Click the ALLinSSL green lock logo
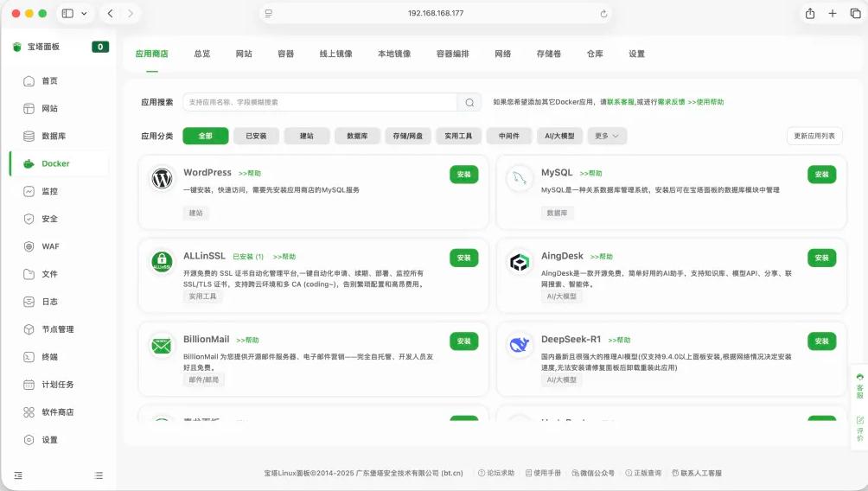The height and width of the screenshot is (491, 868). tap(163, 262)
